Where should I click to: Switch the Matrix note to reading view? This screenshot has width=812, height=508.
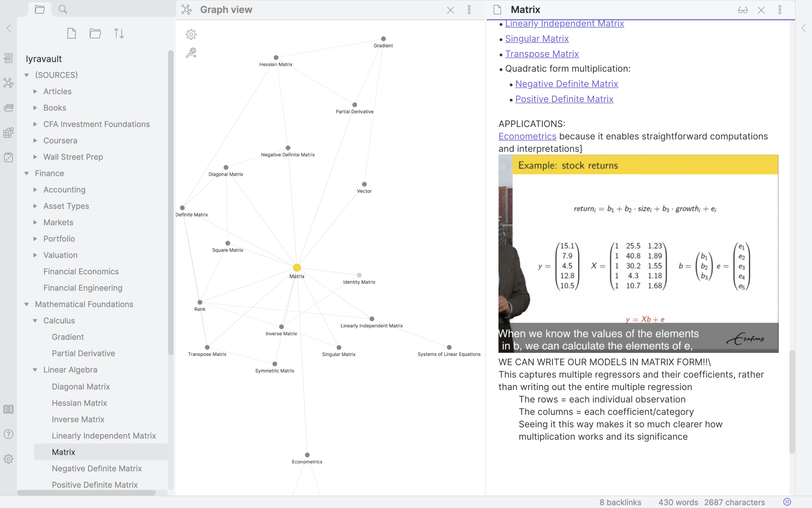tap(742, 10)
